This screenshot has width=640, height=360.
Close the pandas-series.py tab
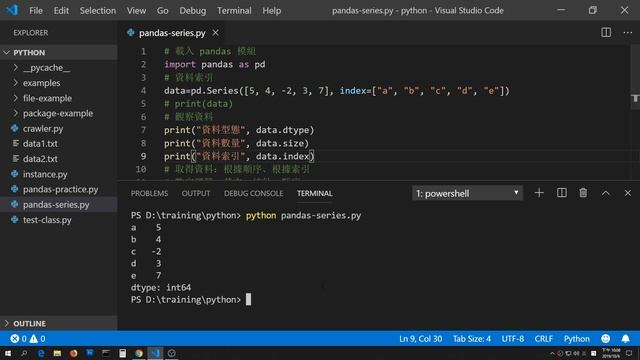pyautogui.click(x=215, y=33)
